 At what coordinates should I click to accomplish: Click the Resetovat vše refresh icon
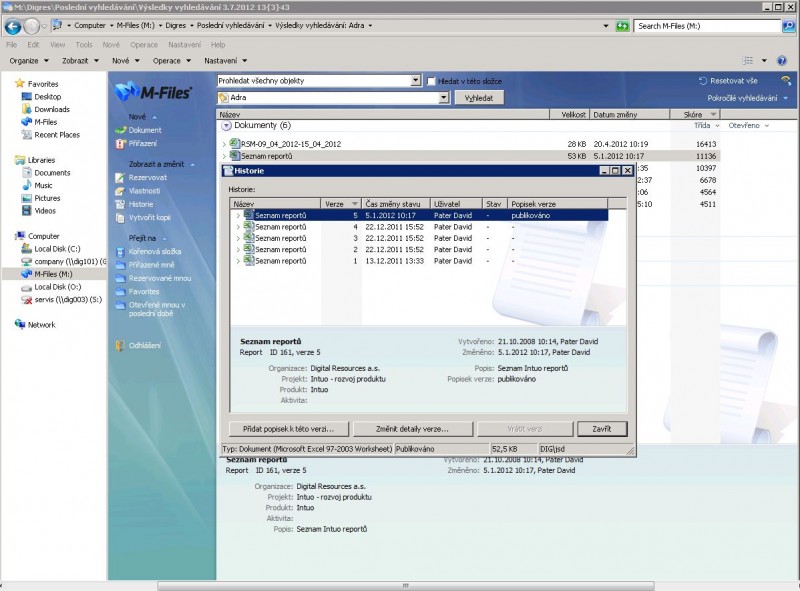pyautogui.click(x=703, y=80)
